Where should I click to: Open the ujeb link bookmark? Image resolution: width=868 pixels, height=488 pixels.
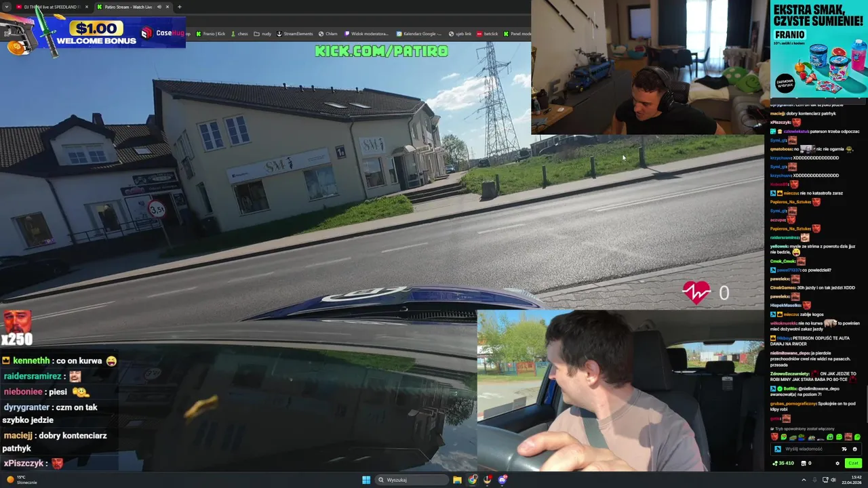click(460, 33)
